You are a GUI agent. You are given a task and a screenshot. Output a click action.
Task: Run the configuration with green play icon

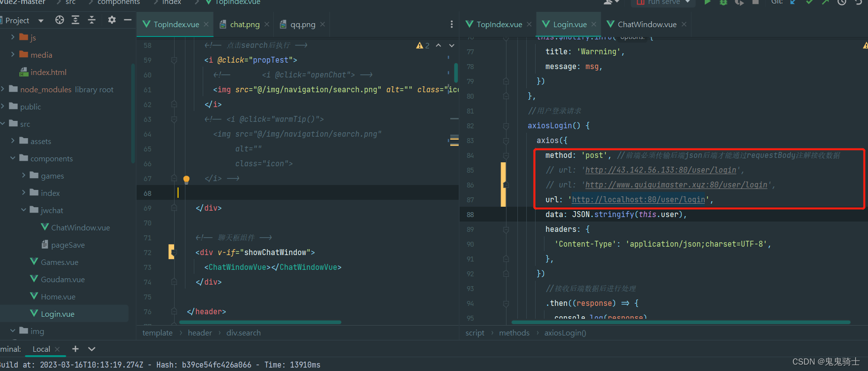(x=708, y=2)
